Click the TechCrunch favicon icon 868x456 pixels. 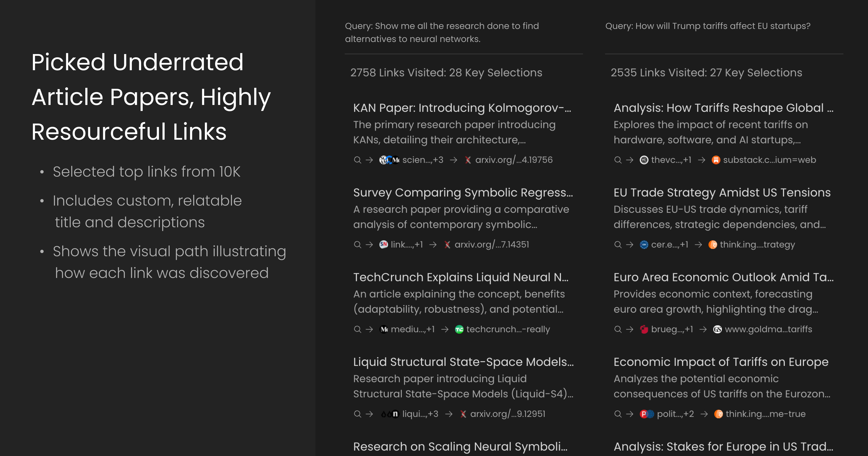(459, 329)
